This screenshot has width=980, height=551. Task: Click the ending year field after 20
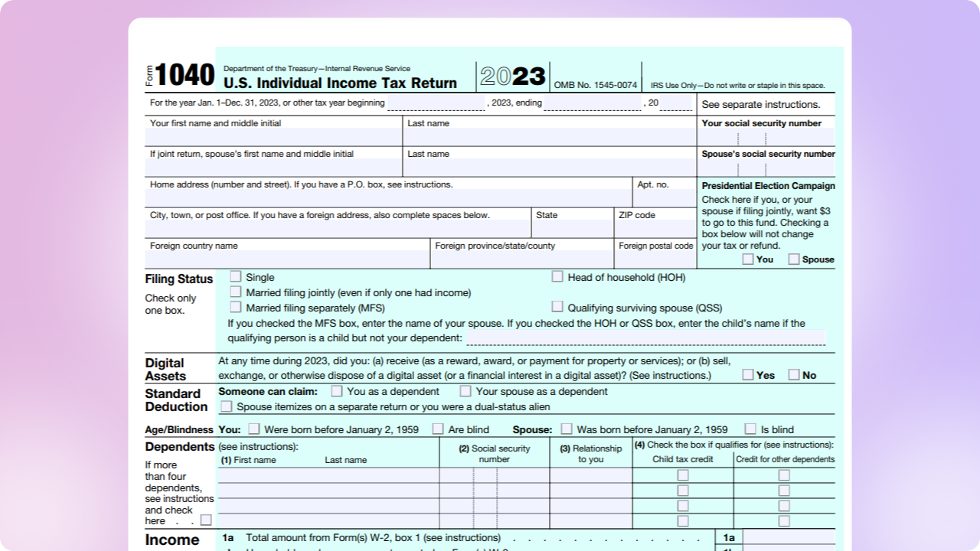(676, 103)
